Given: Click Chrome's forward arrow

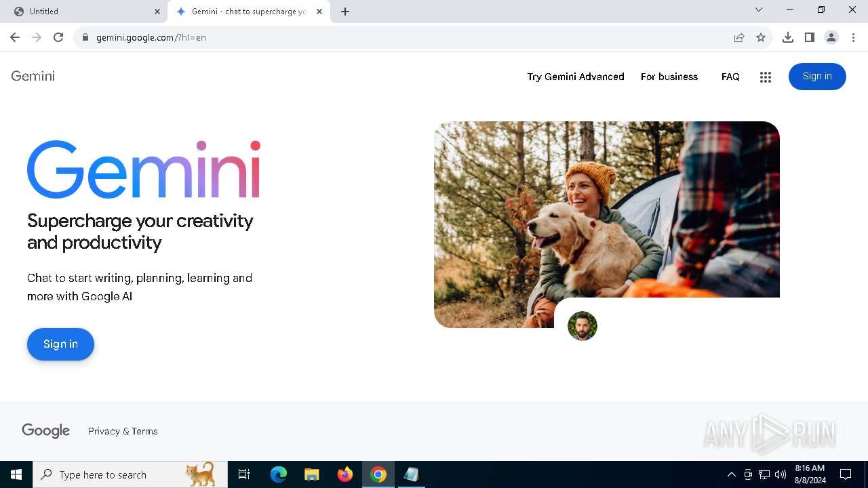Looking at the screenshot, I should 37,37.
